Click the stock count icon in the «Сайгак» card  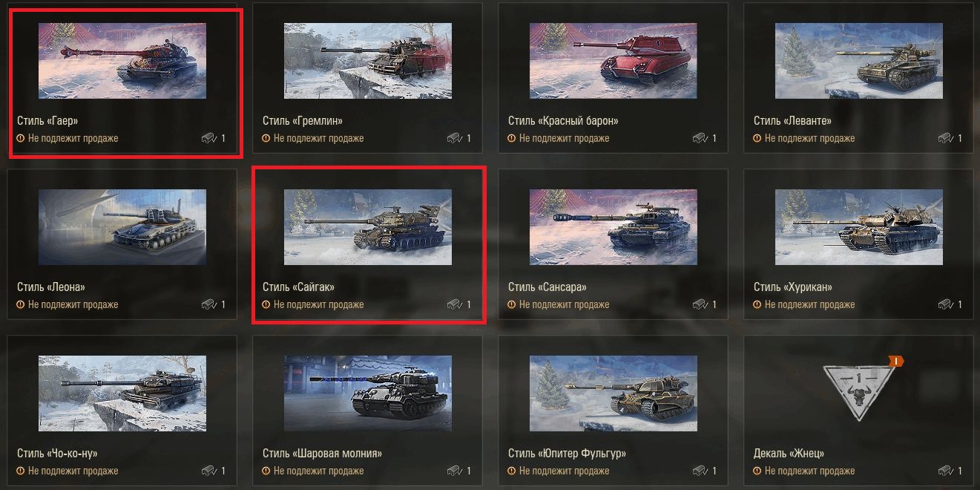coord(453,304)
